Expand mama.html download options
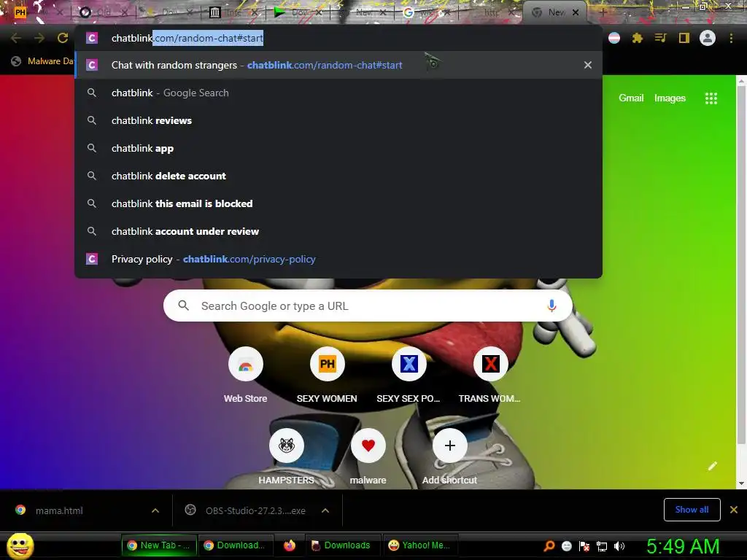Viewport: 747px width, 560px height. pyautogui.click(x=155, y=510)
